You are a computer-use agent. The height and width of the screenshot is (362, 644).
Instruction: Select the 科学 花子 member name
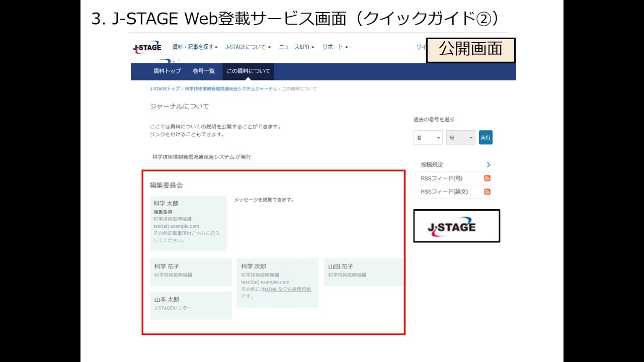[167, 266]
